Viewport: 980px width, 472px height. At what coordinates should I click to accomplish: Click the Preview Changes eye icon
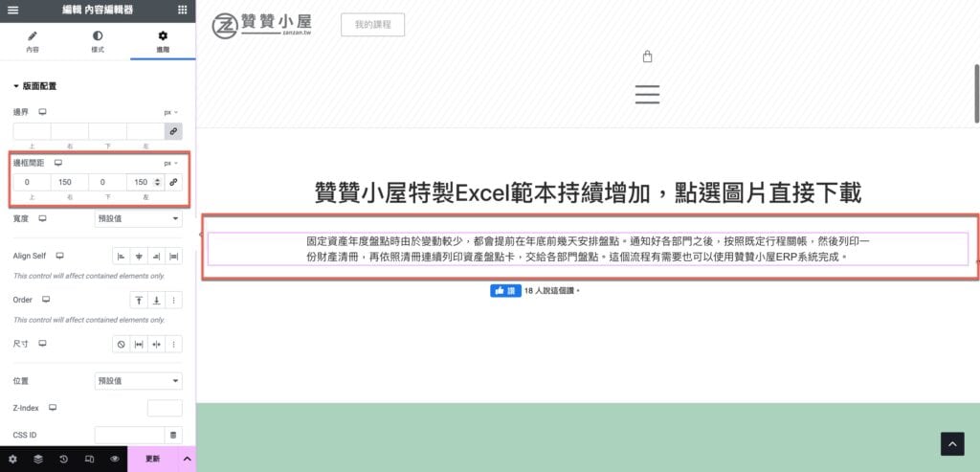(x=115, y=459)
